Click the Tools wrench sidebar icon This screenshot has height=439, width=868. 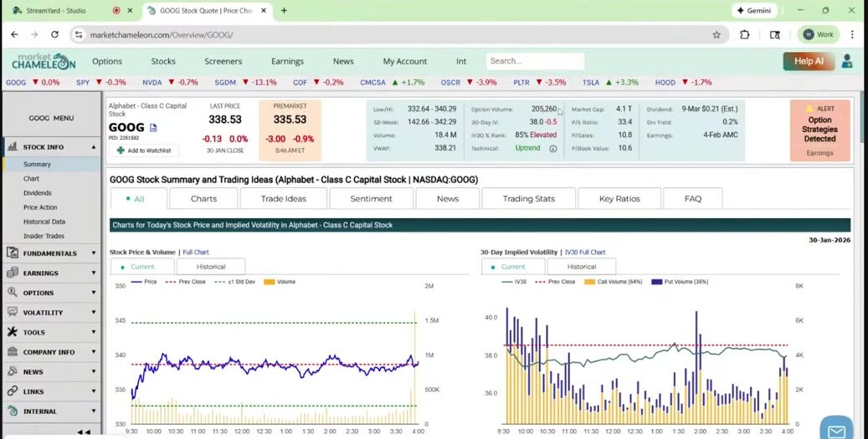click(x=13, y=332)
